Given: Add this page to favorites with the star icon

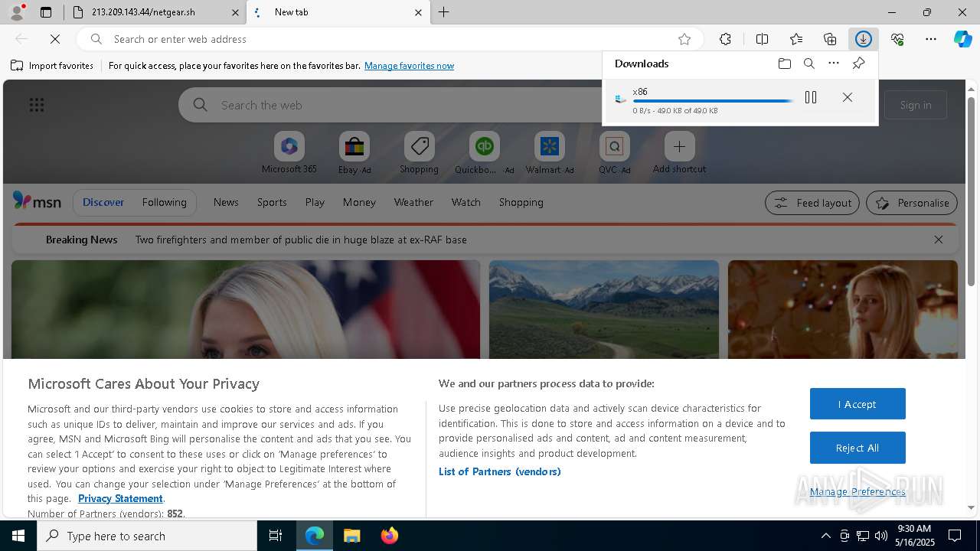Looking at the screenshot, I should tap(684, 39).
